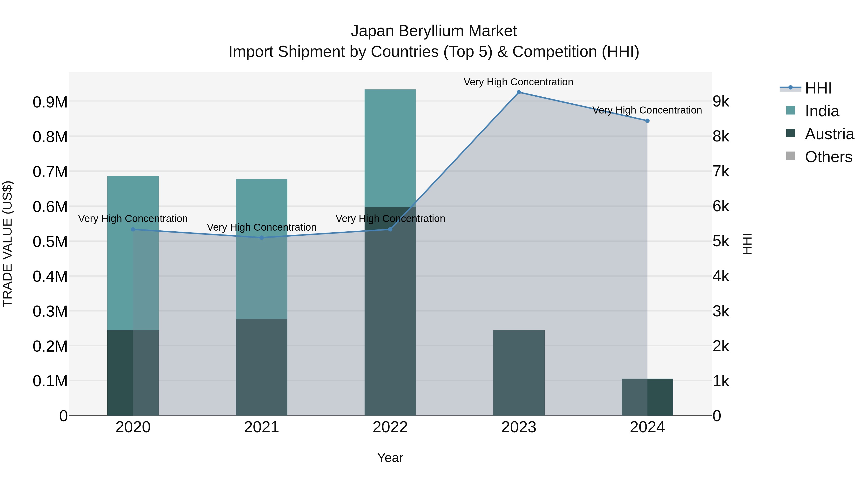
Task: Toggle the Others legend entry
Action: coord(819,157)
